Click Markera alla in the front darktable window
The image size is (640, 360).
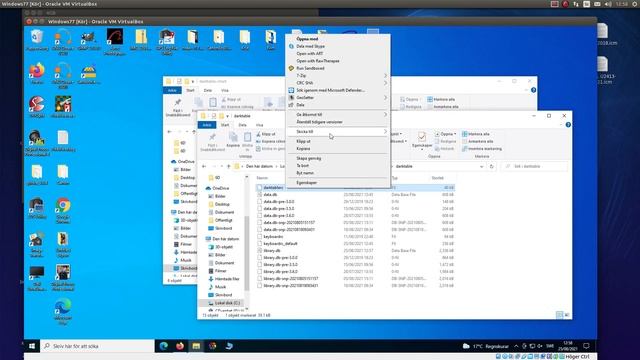point(476,134)
